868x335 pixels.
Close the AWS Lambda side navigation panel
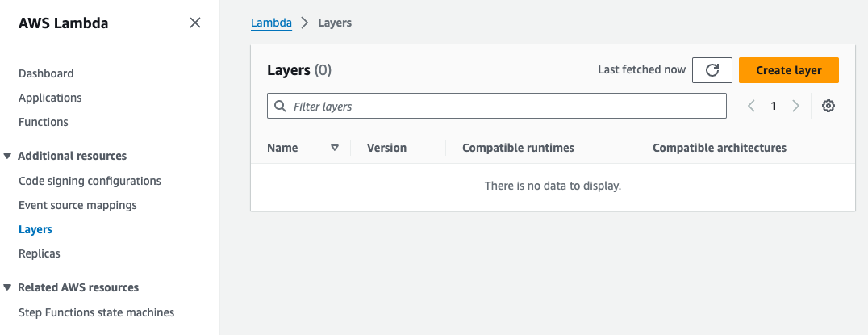(x=195, y=23)
